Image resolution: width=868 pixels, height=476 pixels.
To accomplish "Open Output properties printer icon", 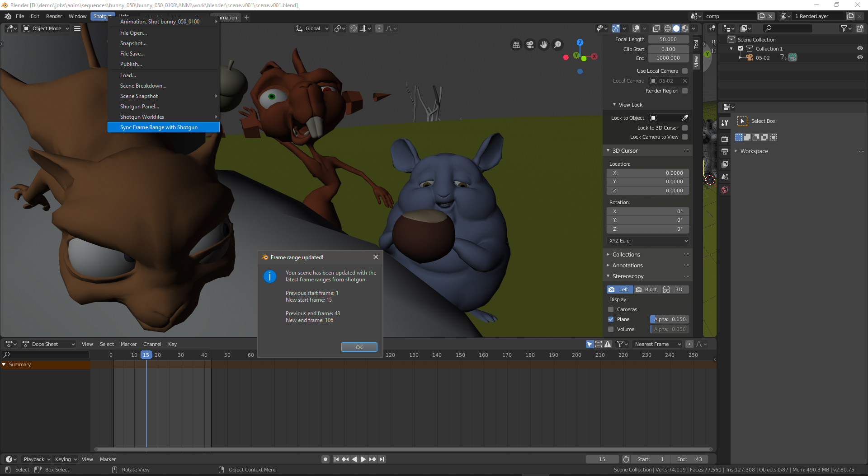I will (725, 151).
